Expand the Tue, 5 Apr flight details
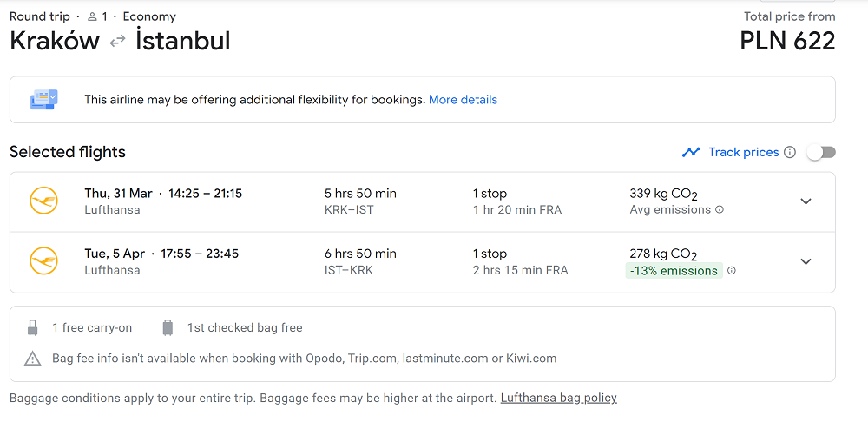Screen dimensions: 868x422 pyautogui.click(x=806, y=261)
